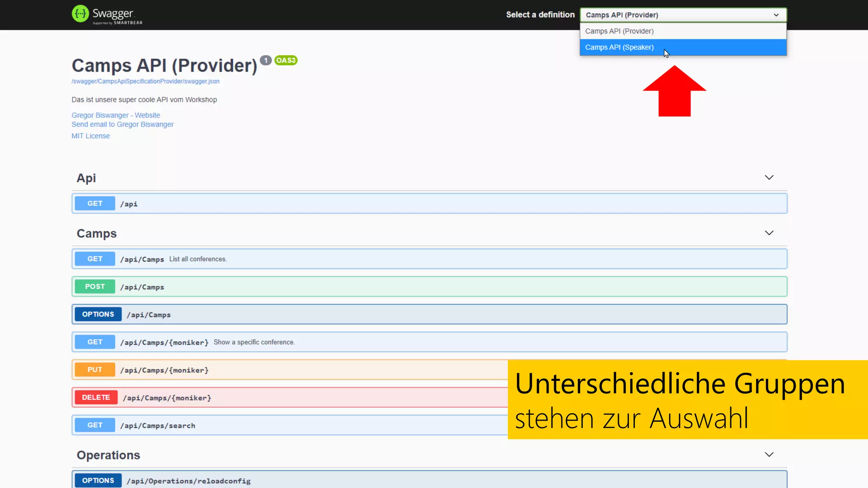Open the Select a definition dropdown

pyautogui.click(x=683, y=15)
